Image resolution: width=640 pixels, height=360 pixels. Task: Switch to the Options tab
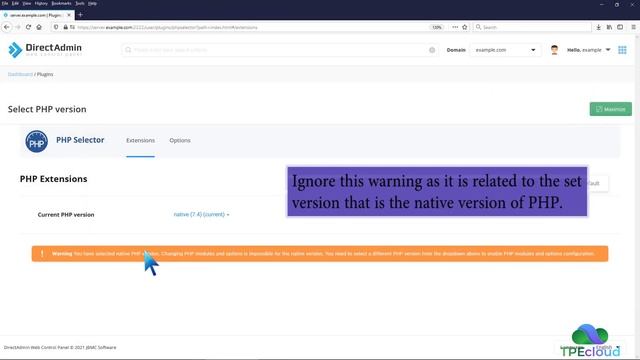(180, 140)
